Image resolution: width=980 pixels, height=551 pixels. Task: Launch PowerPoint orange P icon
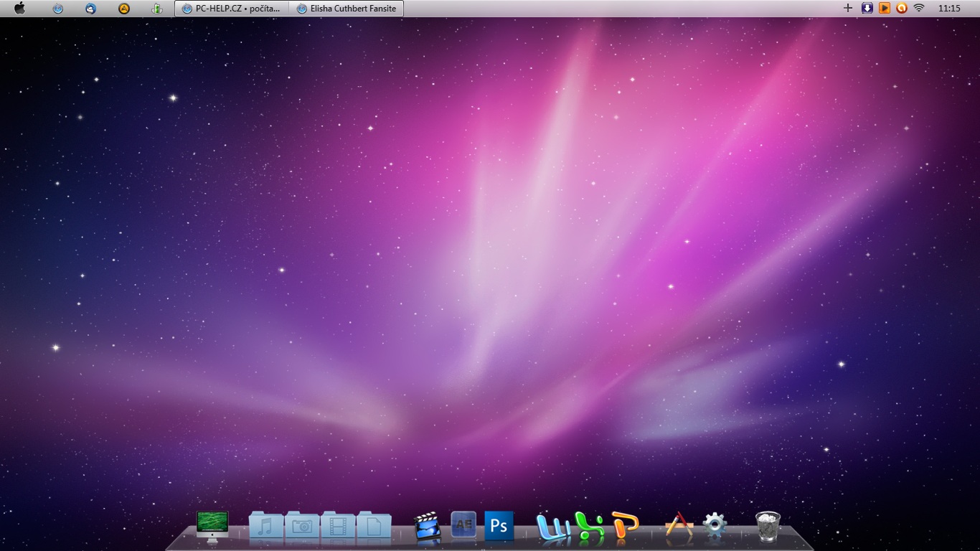pyautogui.click(x=625, y=527)
